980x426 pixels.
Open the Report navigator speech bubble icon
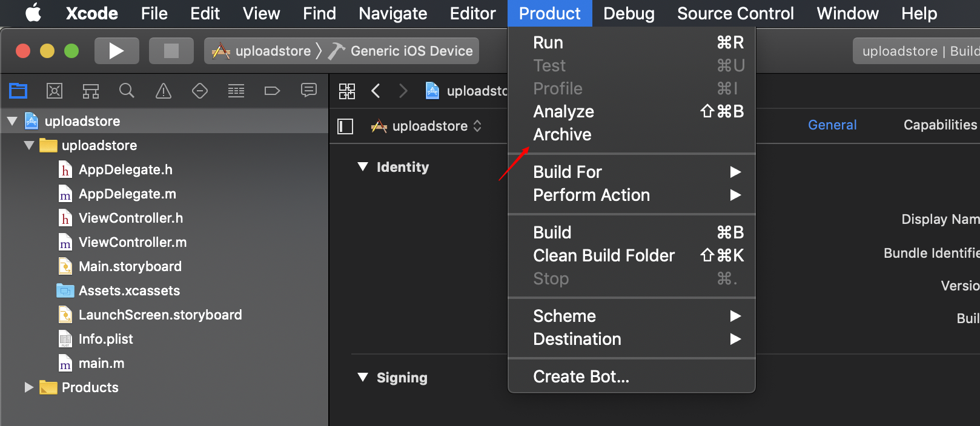[309, 91]
